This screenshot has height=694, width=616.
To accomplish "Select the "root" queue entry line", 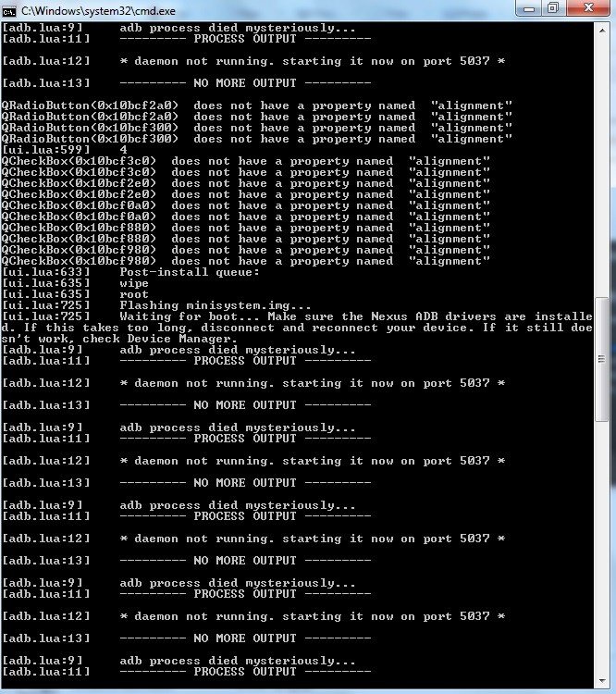I will (75, 294).
